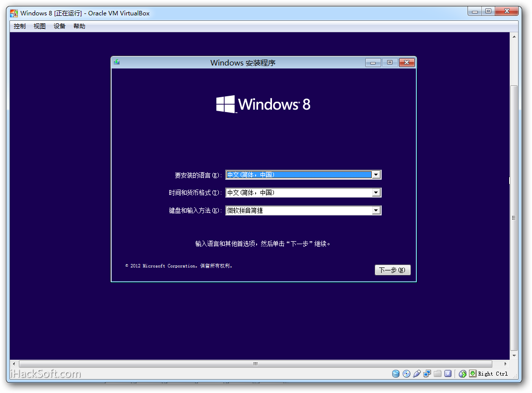
Task: Close the Windows 安装程序 dialog
Action: [407, 63]
